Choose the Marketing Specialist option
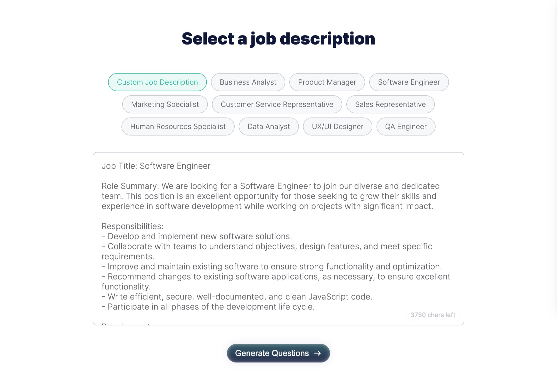 pyautogui.click(x=165, y=104)
